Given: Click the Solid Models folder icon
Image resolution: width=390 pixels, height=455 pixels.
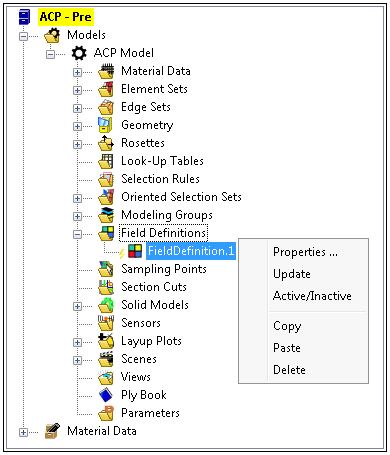Looking at the screenshot, I should click(106, 305).
